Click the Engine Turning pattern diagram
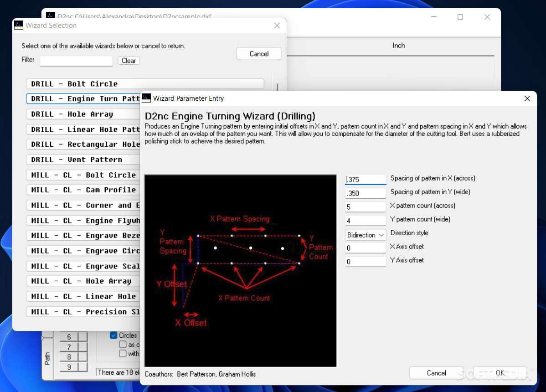 click(241, 270)
